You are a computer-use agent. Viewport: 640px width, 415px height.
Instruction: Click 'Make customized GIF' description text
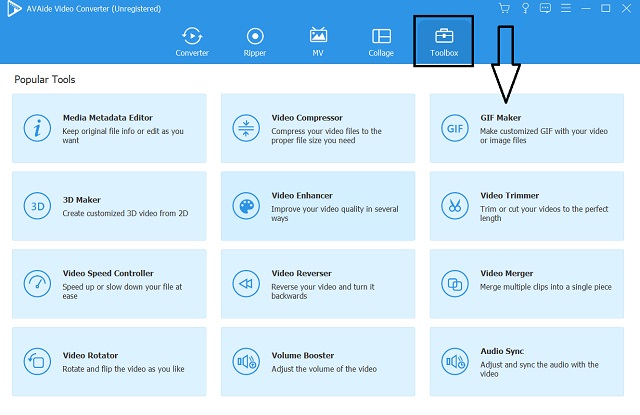coord(544,135)
